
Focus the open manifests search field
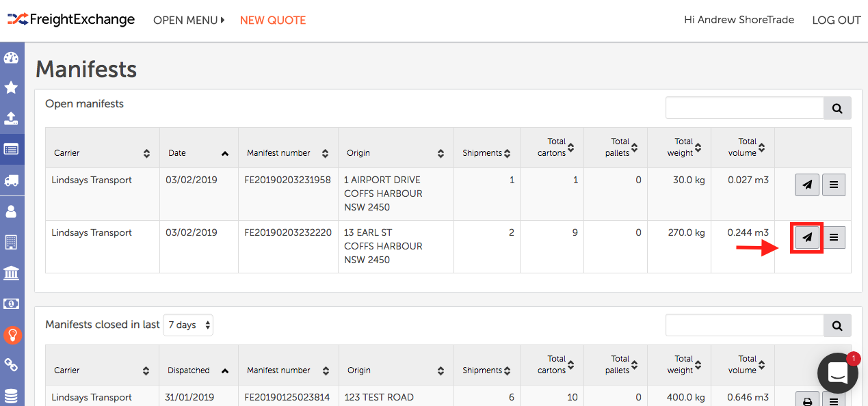coord(745,108)
